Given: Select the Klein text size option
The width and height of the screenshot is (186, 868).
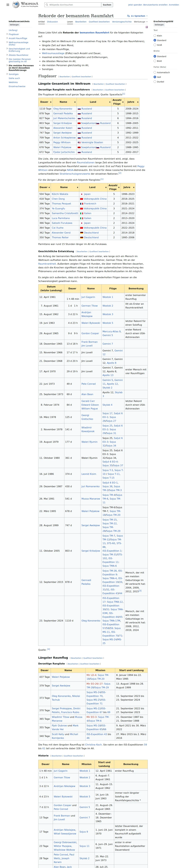Looking at the screenshot, I should pyautogui.click(x=155, y=36).
